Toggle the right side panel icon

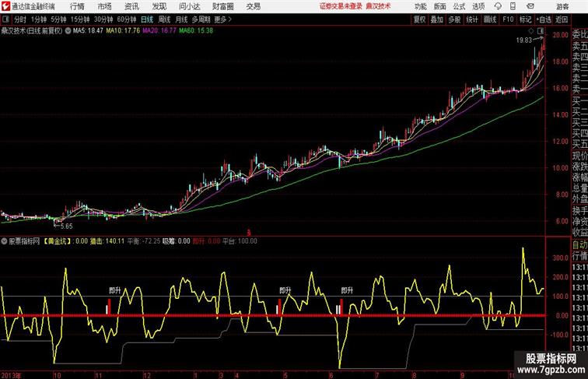point(541,31)
